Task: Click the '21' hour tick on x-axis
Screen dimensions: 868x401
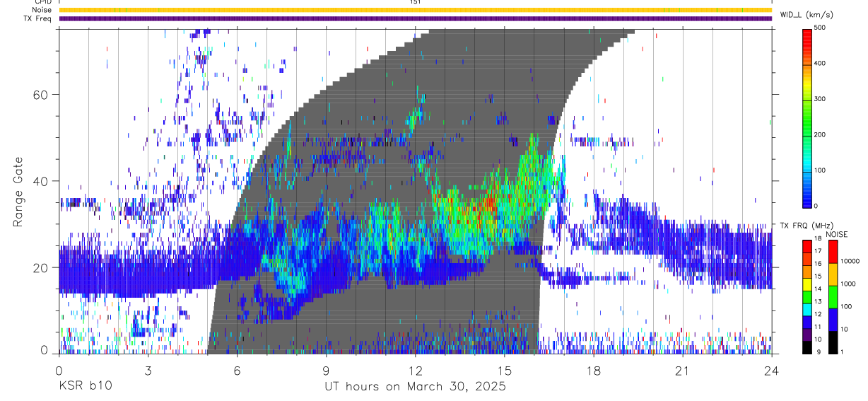Action: 682,371
